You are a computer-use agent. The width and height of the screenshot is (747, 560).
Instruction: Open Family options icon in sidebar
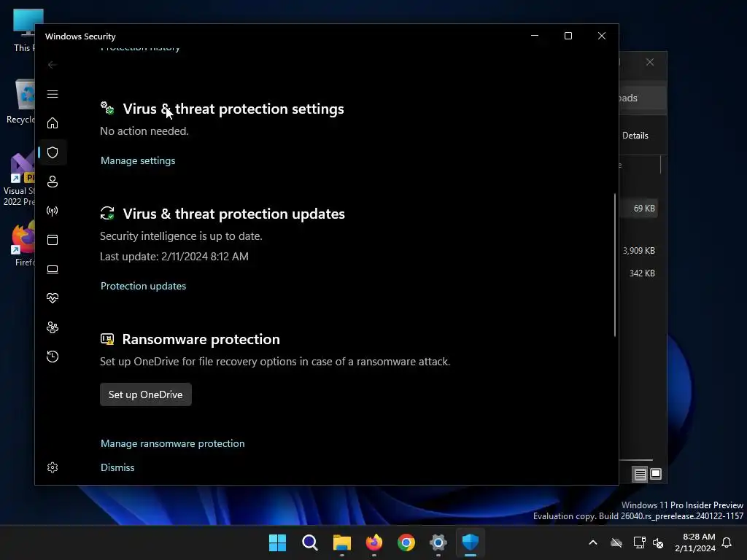(x=53, y=327)
